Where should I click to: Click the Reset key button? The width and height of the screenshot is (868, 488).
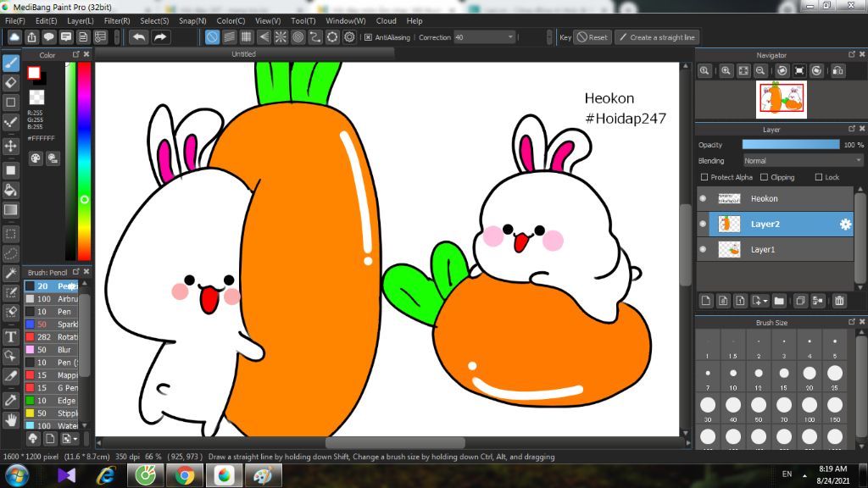click(x=593, y=37)
